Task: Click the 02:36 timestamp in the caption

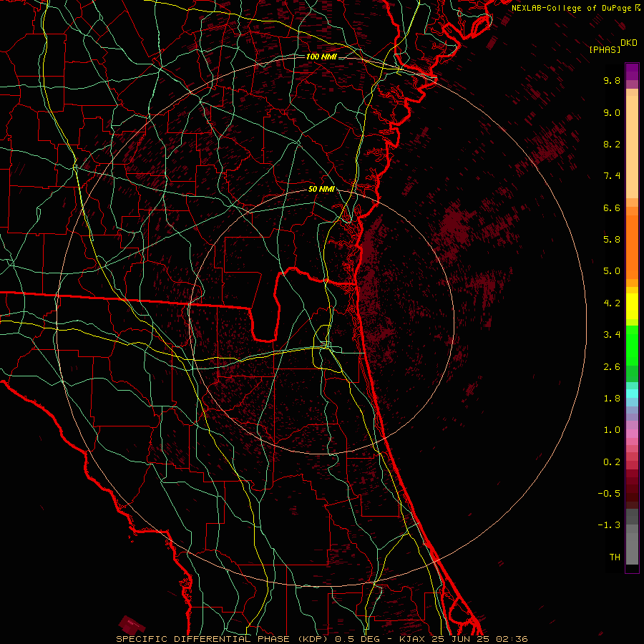Action: click(512, 639)
